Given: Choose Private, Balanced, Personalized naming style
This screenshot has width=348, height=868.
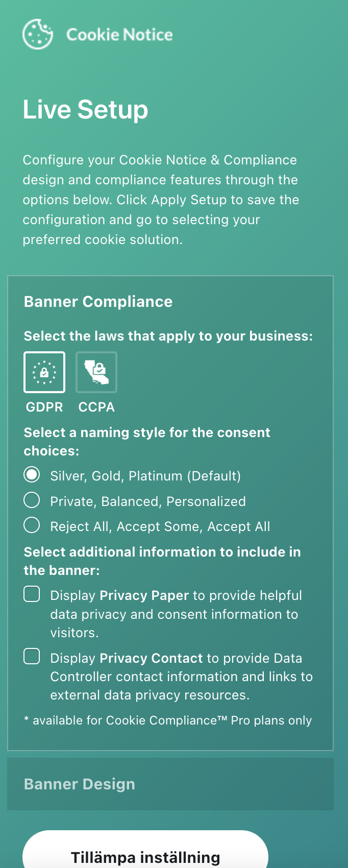Looking at the screenshot, I should 32,500.
